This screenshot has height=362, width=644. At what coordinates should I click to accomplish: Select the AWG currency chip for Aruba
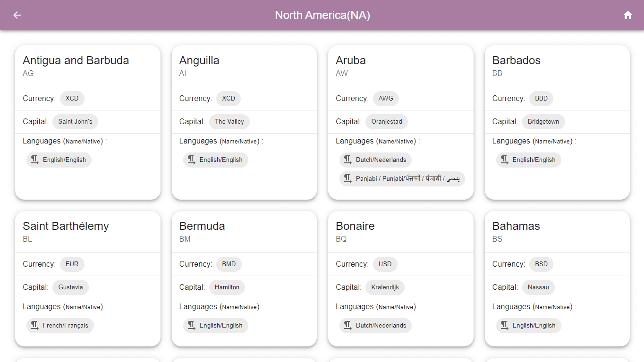click(386, 98)
